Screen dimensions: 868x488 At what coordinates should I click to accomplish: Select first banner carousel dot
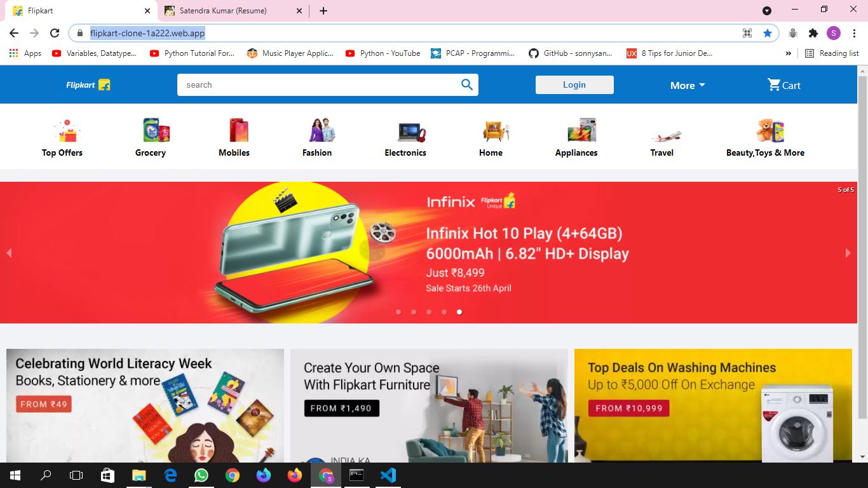(x=398, y=312)
